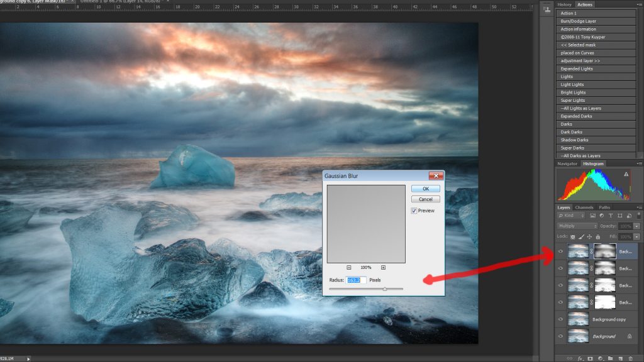
Task: Click the selected top layer's mask thumbnail
Action: click(x=605, y=251)
